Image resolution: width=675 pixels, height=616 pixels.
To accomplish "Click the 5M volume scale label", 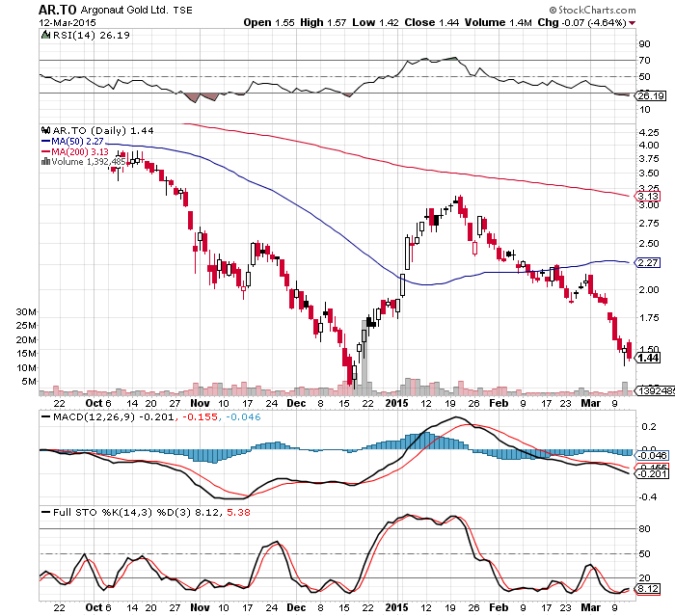I will pyautogui.click(x=29, y=382).
